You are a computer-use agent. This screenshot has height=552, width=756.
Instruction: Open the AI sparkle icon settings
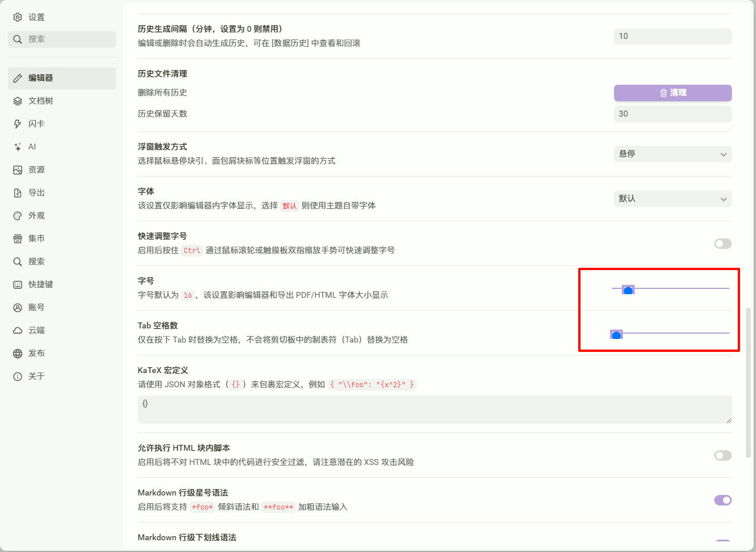(x=18, y=147)
